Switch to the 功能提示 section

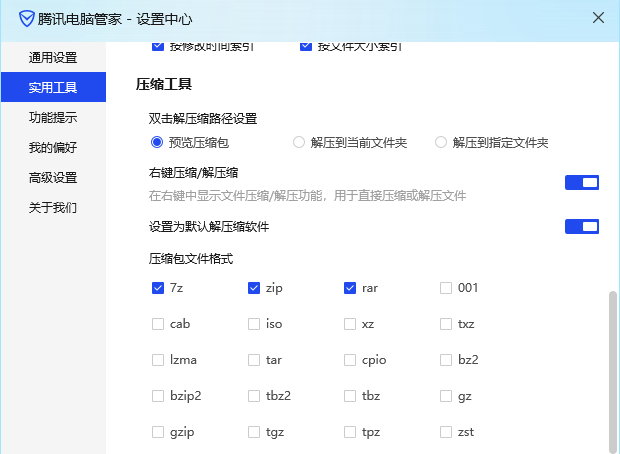point(53,117)
